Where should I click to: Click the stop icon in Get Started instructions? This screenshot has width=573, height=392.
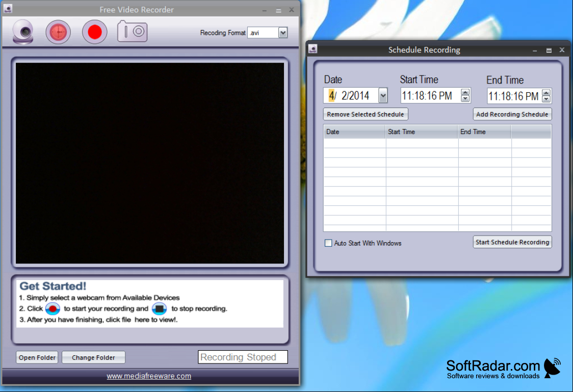tap(160, 309)
